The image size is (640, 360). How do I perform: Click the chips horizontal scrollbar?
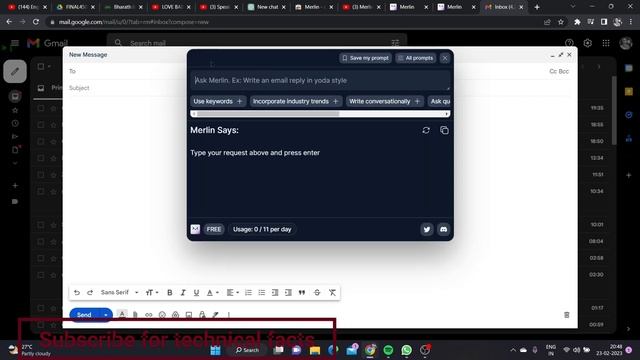268,114
